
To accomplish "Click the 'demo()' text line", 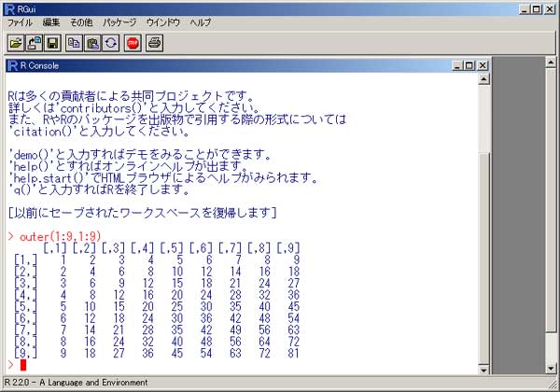I will point(140,155).
